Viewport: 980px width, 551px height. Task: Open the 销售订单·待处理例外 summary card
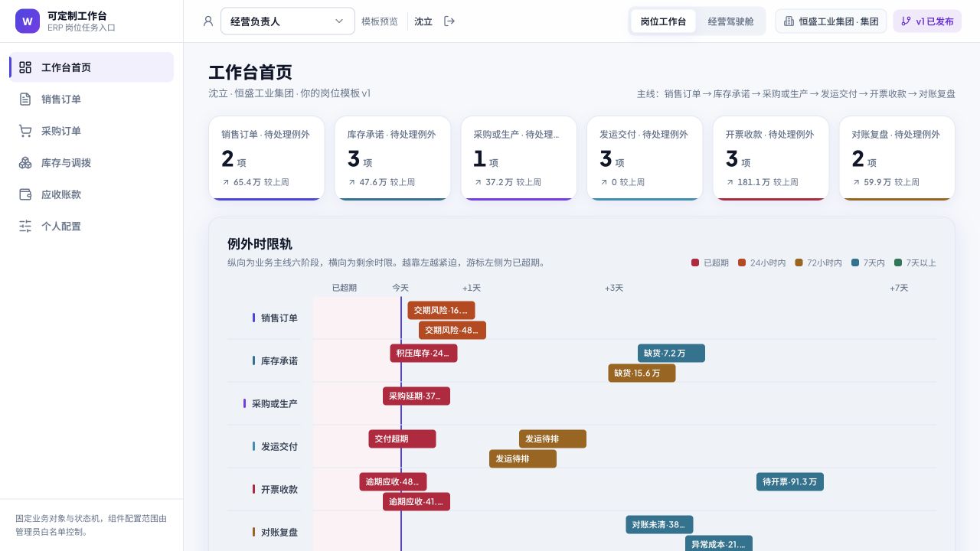(266, 158)
